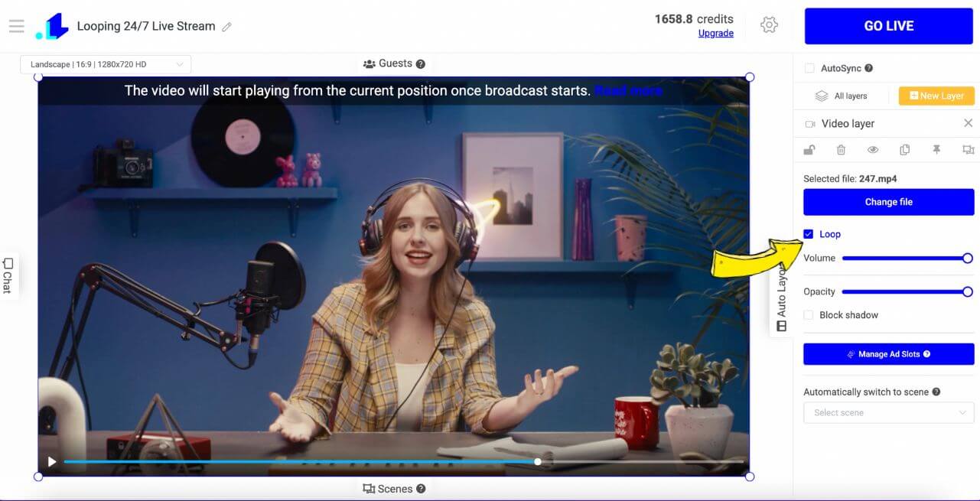Pin the video layer

click(936, 150)
